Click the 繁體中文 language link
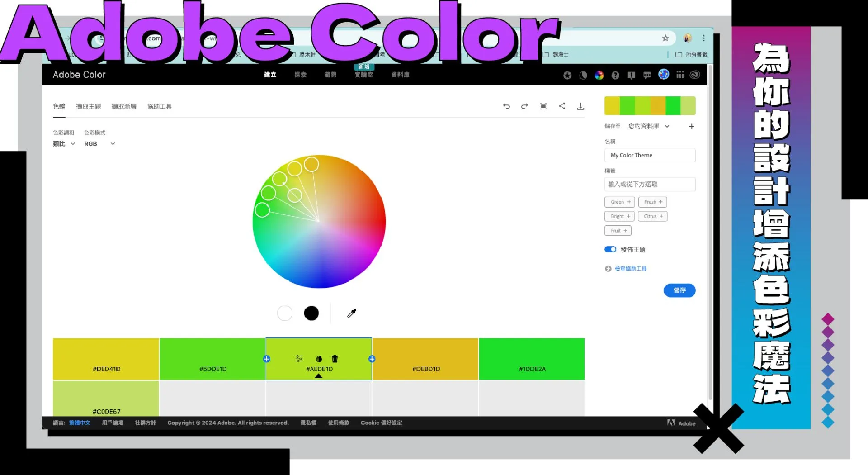 [80, 423]
